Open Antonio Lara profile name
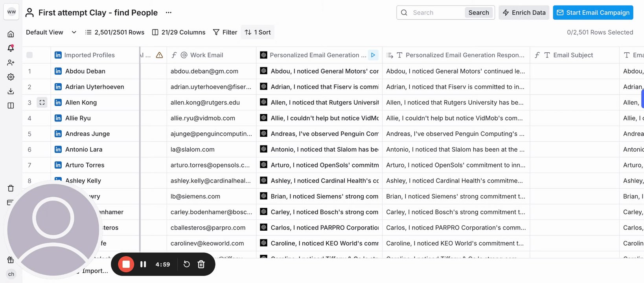This screenshot has width=644, height=283. 84,150
